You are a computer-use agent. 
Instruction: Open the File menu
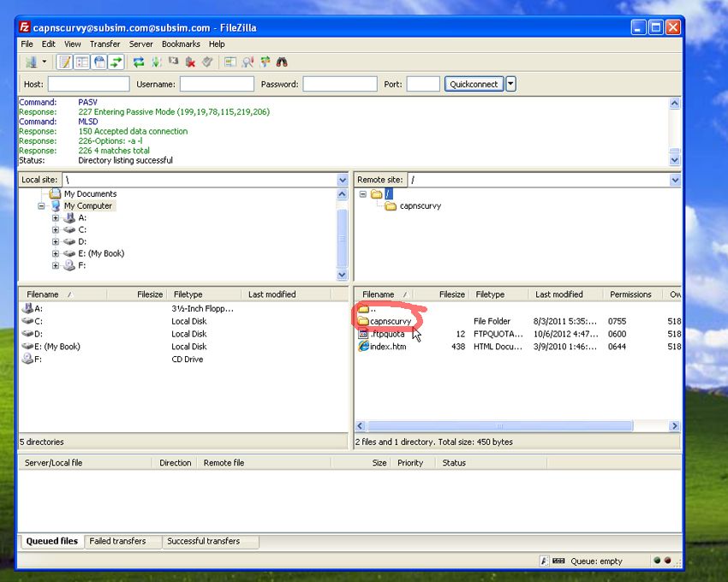(x=27, y=45)
